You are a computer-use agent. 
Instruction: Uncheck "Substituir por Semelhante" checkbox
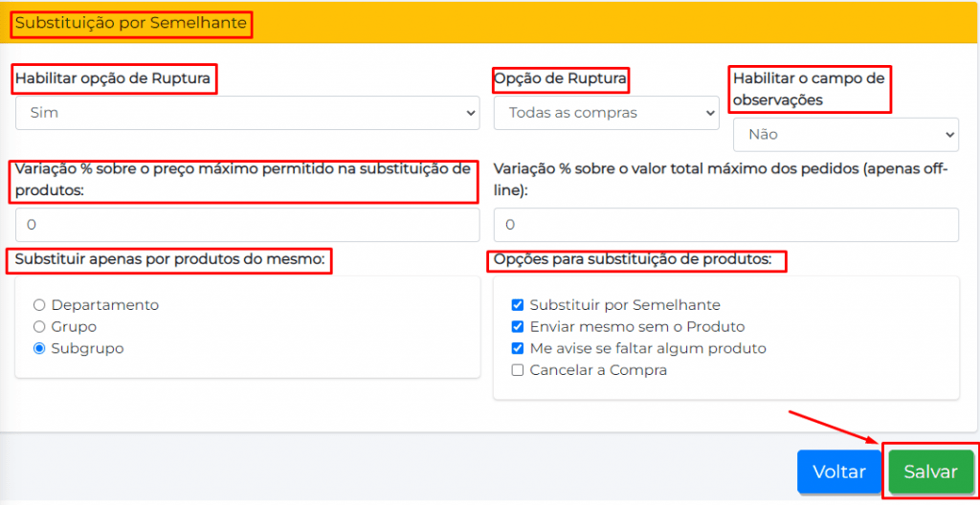click(x=518, y=305)
